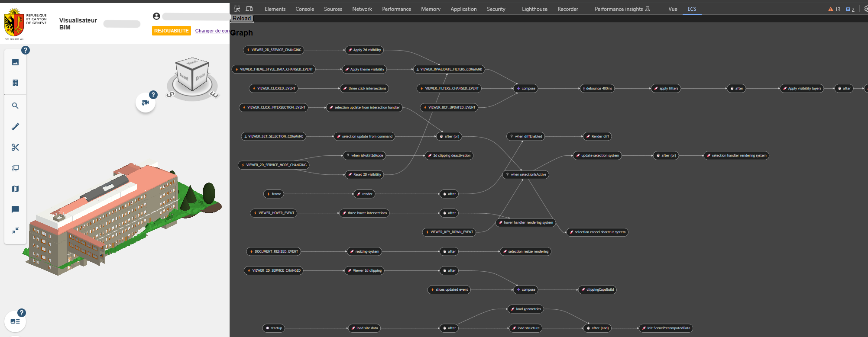Open the 13 warnings counter
This screenshot has height=337, width=868.
point(834,9)
